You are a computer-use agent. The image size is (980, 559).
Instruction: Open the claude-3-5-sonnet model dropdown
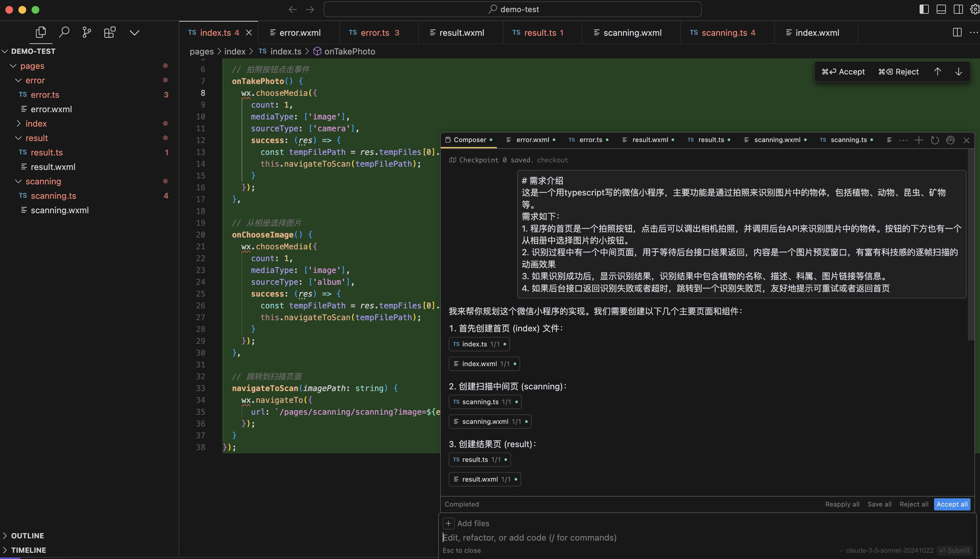pyautogui.click(x=886, y=550)
